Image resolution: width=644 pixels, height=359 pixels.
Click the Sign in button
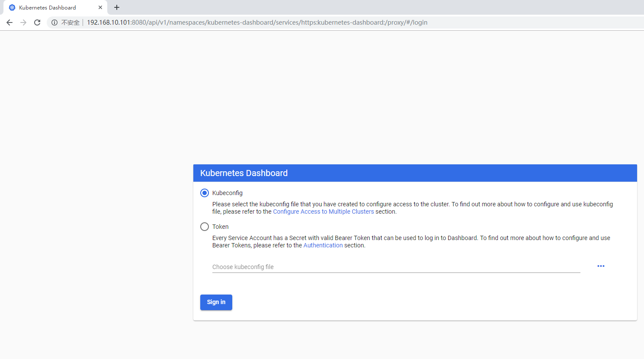216,302
